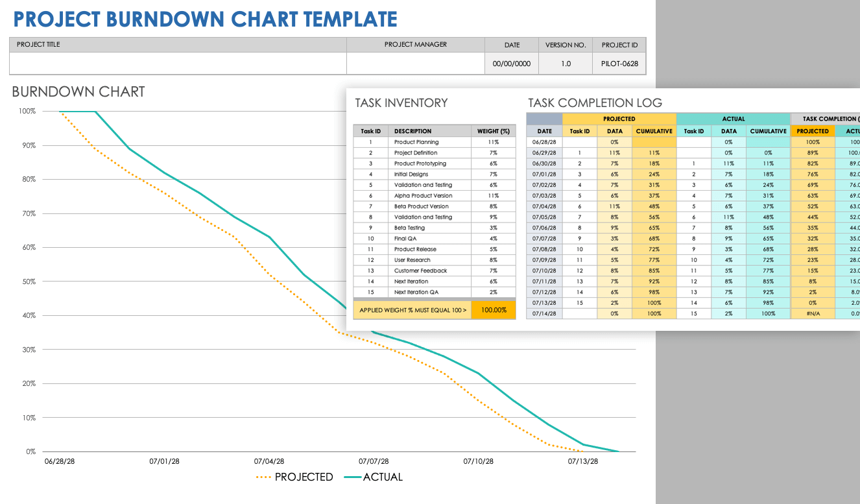Click the WEIGHT (%) column header in Task Inventory
Image resolution: width=860 pixels, height=504 pixels.
[x=494, y=131]
